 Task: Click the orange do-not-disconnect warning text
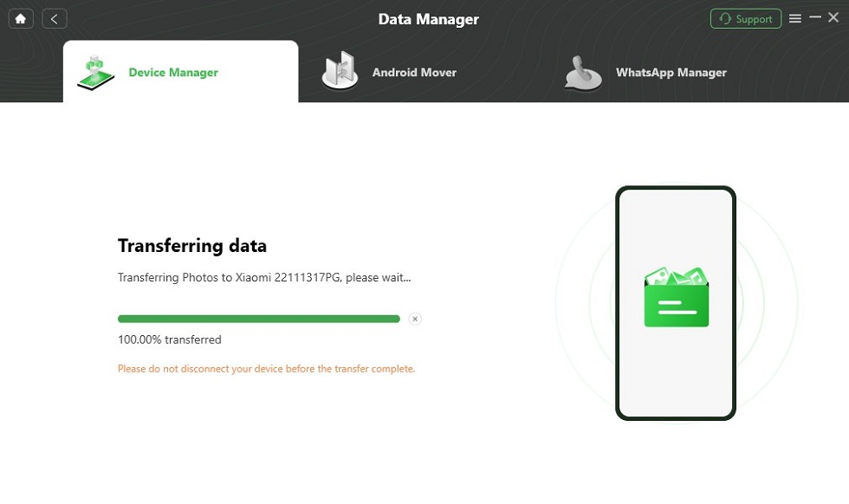tap(266, 369)
